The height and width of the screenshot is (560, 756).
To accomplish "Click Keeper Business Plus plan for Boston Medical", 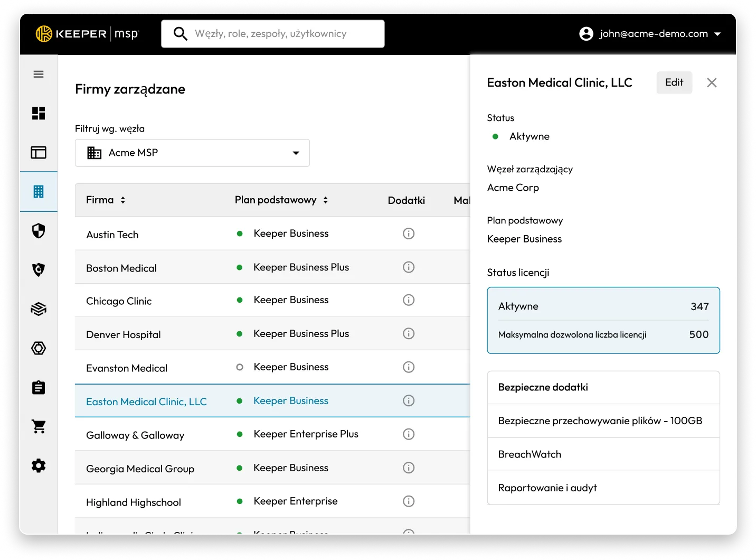I will (x=301, y=267).
